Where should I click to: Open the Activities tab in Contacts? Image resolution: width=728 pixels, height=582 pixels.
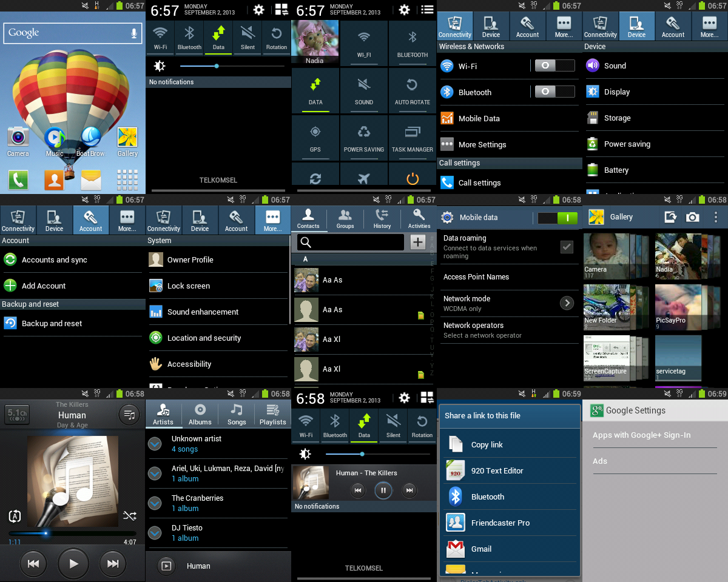point(419,218)
